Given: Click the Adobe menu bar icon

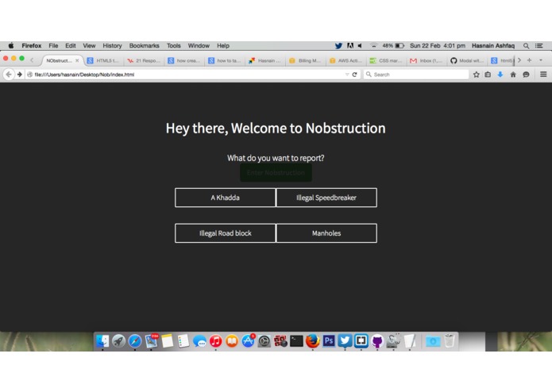Looking at the screenshot, I should point(350,46).
